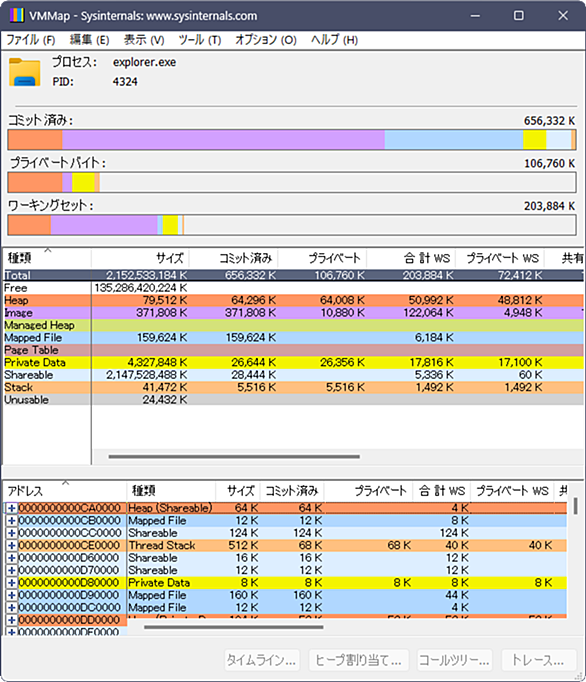
Task: Expand Mapped File row at 0000000000CB0000
Action: click(x=12, y=521)
